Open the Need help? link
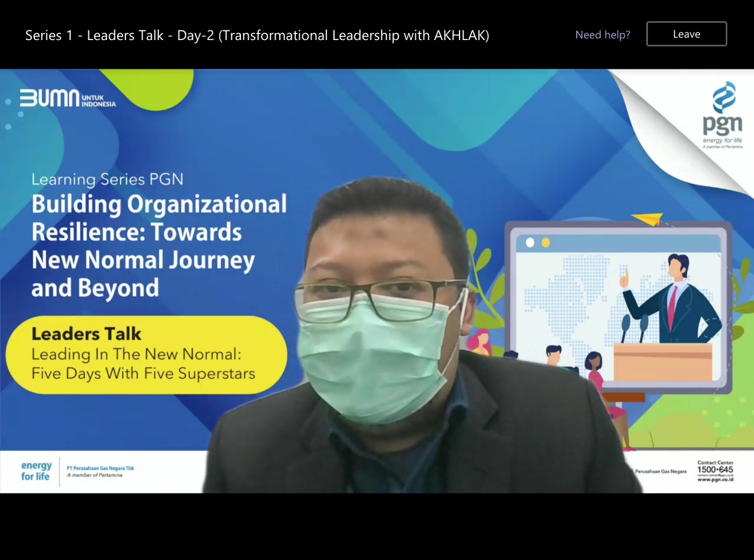754x560 pixels. [602, 35]
